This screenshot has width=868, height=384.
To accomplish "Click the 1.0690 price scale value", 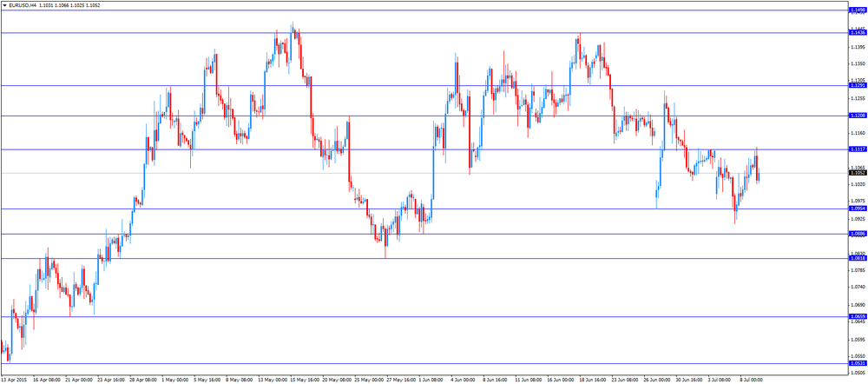I will point(858,305).
